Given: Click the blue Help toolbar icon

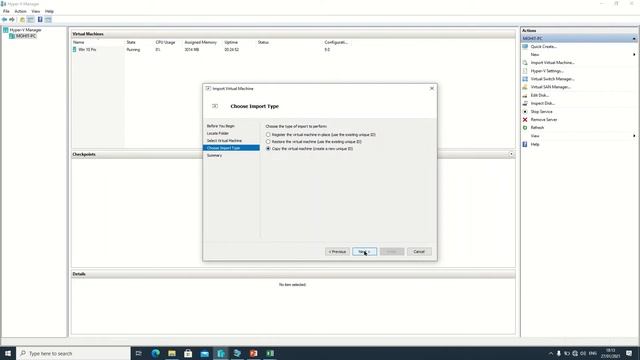Looking at the screenshot, I should 40,20.
